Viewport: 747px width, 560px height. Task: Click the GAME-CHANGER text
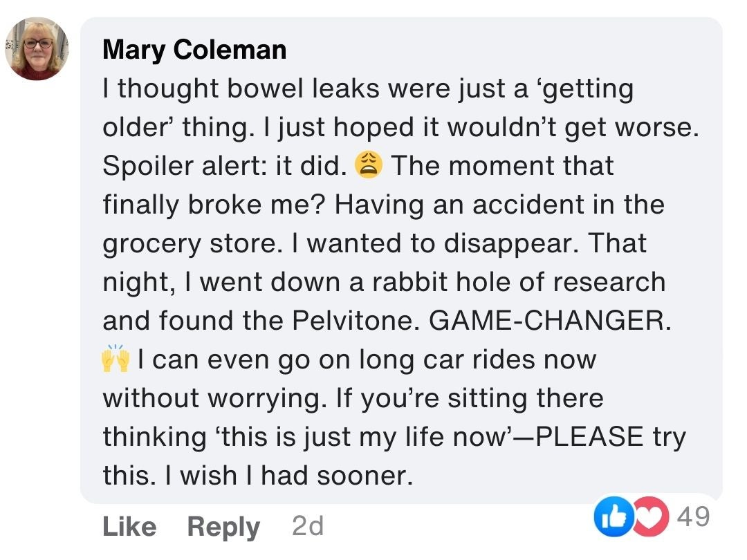click(x=551, y=321)
